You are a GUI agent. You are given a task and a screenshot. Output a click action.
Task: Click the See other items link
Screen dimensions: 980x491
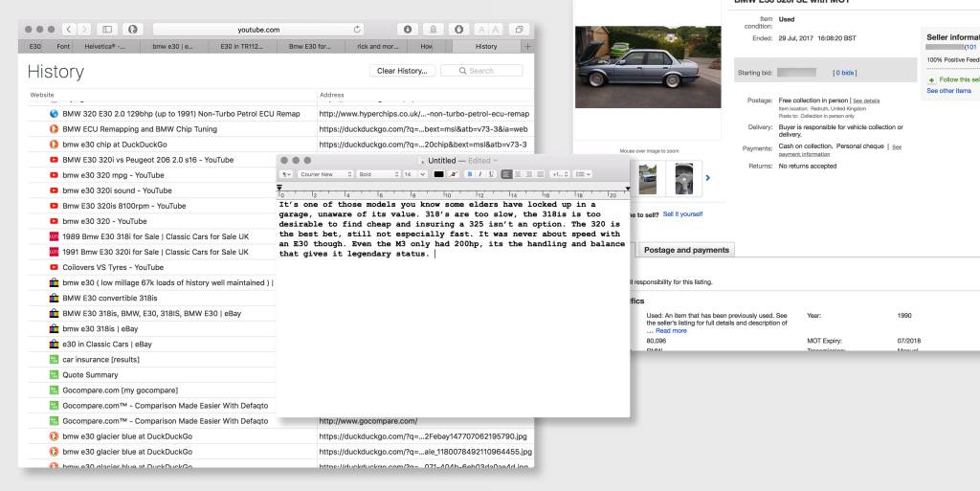point(948,91)
